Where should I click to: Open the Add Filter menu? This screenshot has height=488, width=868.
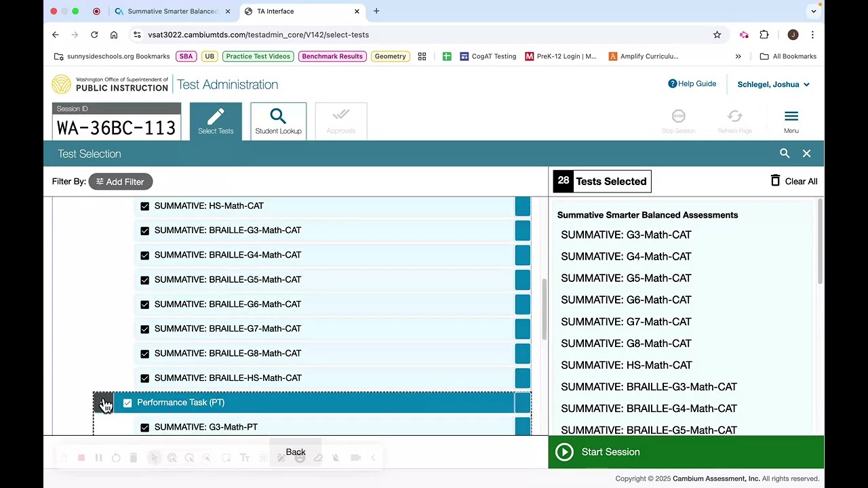coord(121,182)
